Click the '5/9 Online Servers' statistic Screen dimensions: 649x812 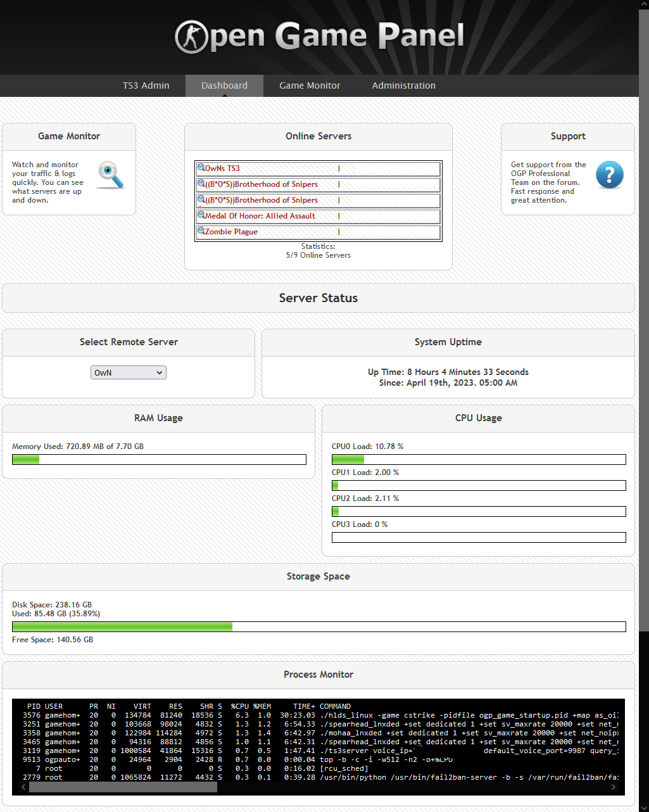318,255
